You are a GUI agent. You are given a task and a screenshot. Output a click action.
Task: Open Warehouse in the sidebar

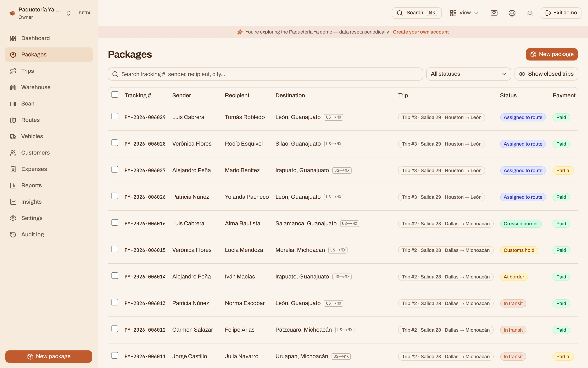pos(49,87)
